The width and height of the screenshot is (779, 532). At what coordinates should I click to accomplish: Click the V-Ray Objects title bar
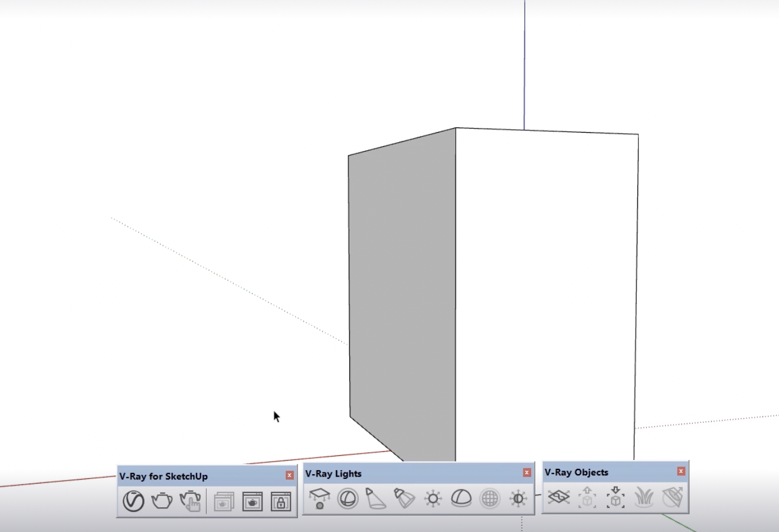[615, 472]
